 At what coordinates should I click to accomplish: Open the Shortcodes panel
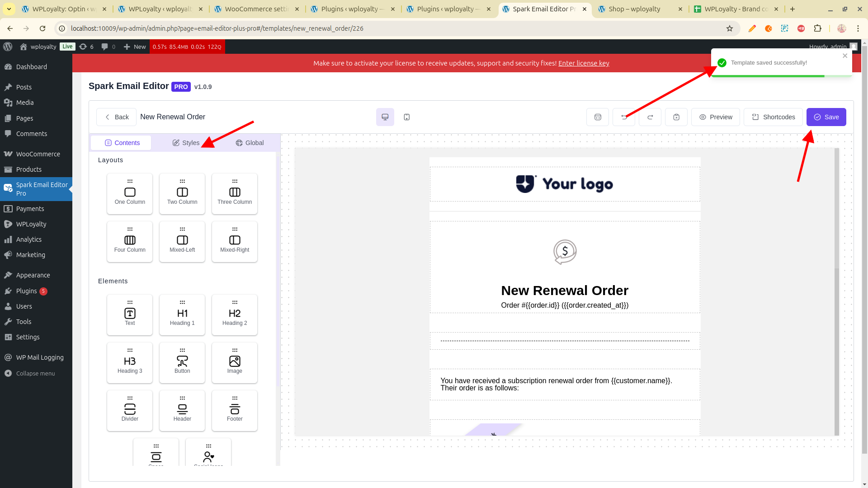pos(773,117)
